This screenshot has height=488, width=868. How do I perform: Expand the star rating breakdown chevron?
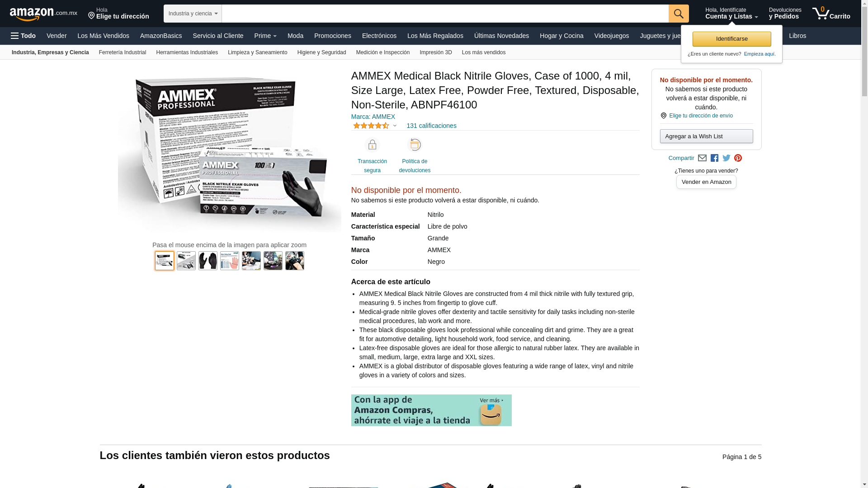tap(395, 126)
